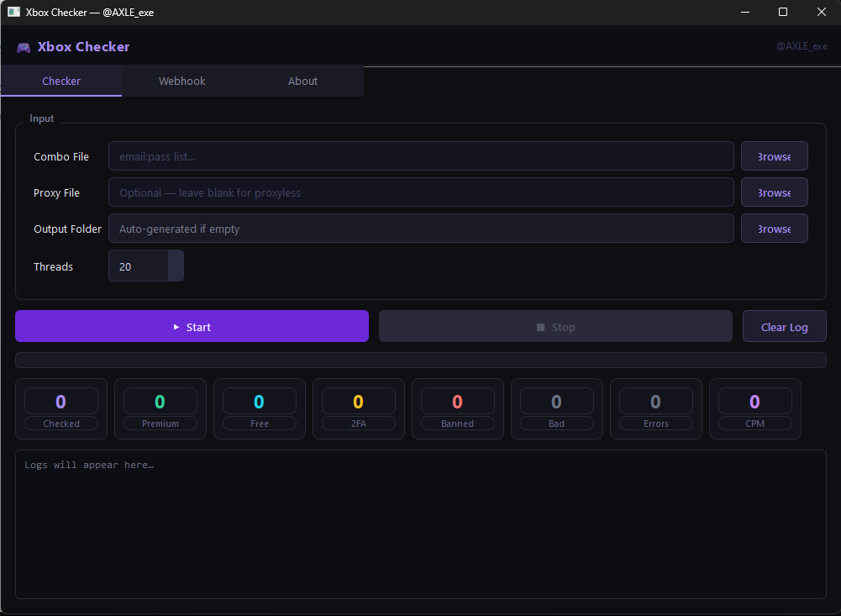The width and height of the screenshot is (841, 616).
Task: Click the Errors counter card
Action: (656, 409)
